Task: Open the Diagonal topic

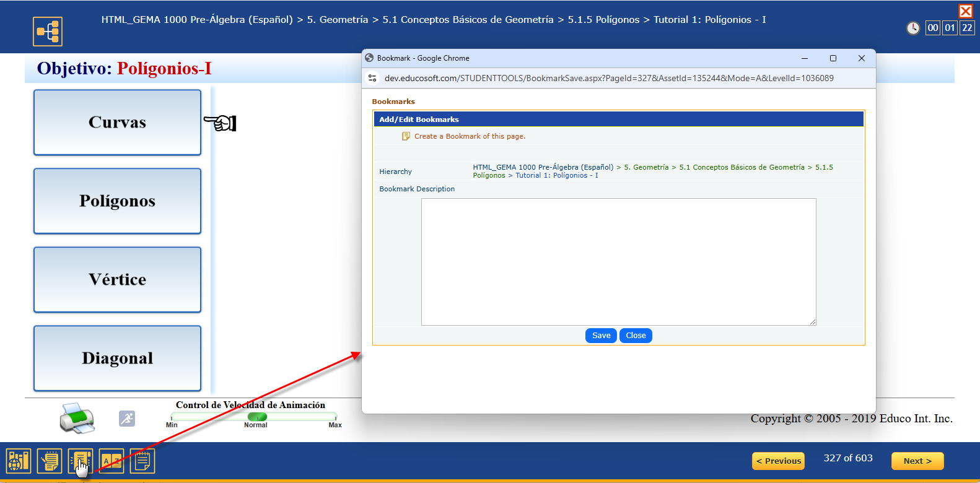Action: pyautogui.click(x=117, y=359)
